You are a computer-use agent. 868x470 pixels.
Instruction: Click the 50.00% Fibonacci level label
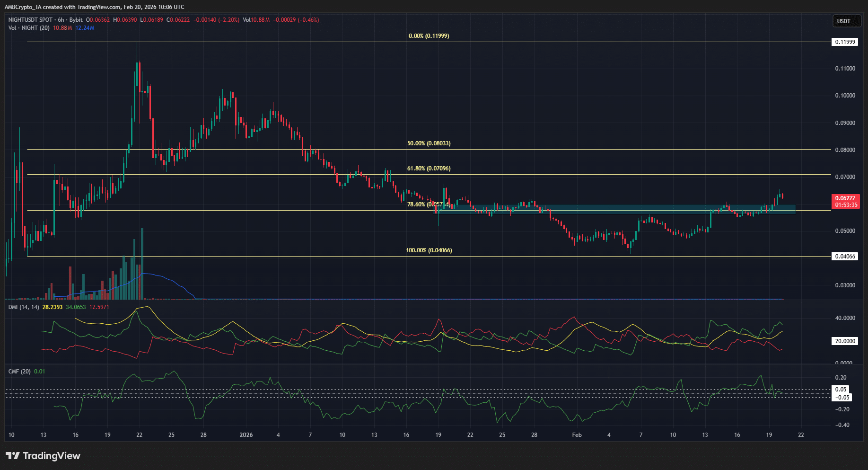coord(428,142)
